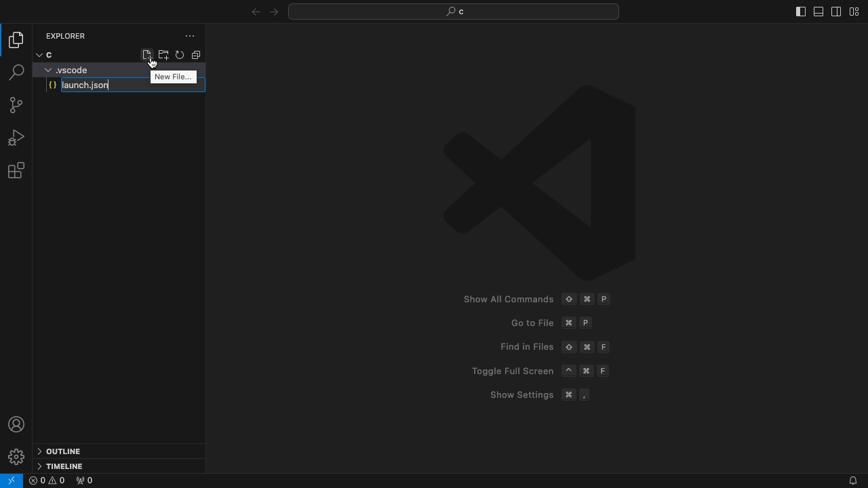
Task: Collapse the C workspace folder section
Action: pyautogui.click(x=39, y=55)
